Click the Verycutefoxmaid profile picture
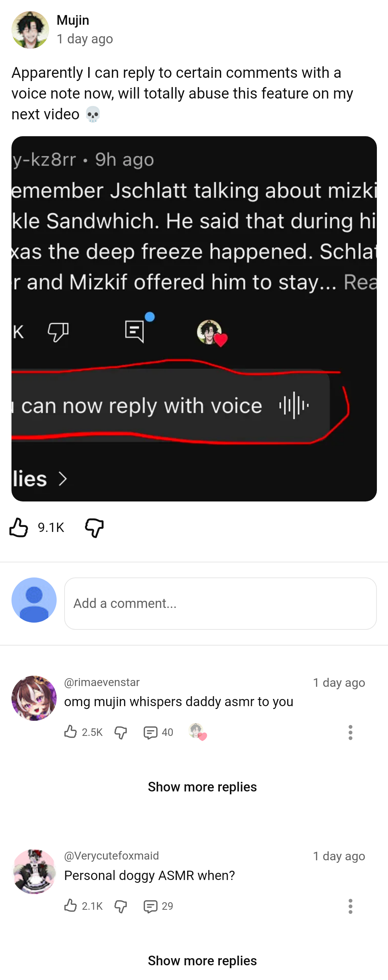 coord(34,872)
